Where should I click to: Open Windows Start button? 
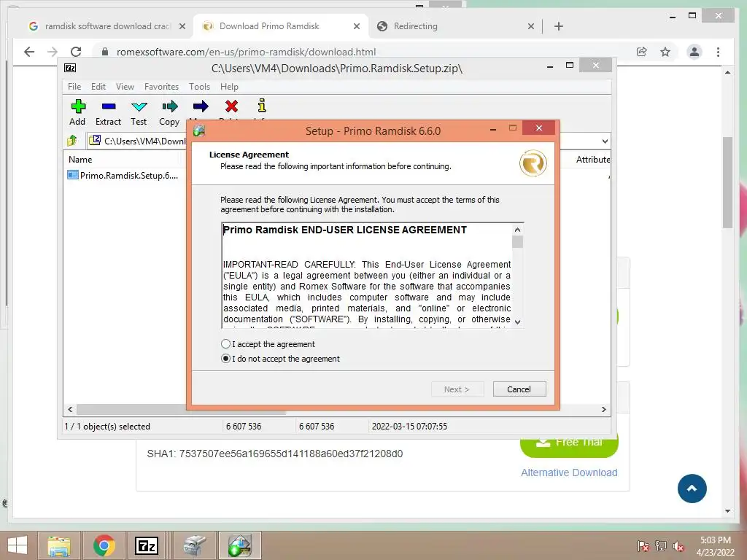(x=18, y=545)
